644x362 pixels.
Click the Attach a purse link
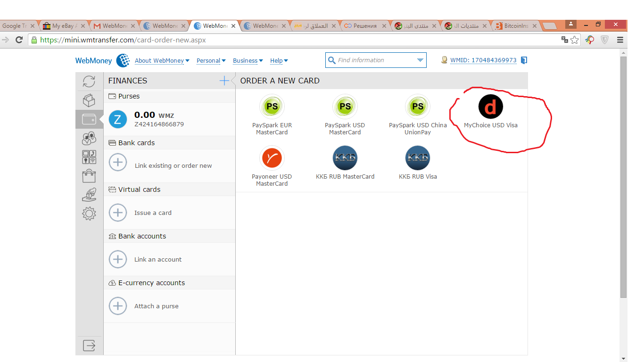(x=157, y=306)
